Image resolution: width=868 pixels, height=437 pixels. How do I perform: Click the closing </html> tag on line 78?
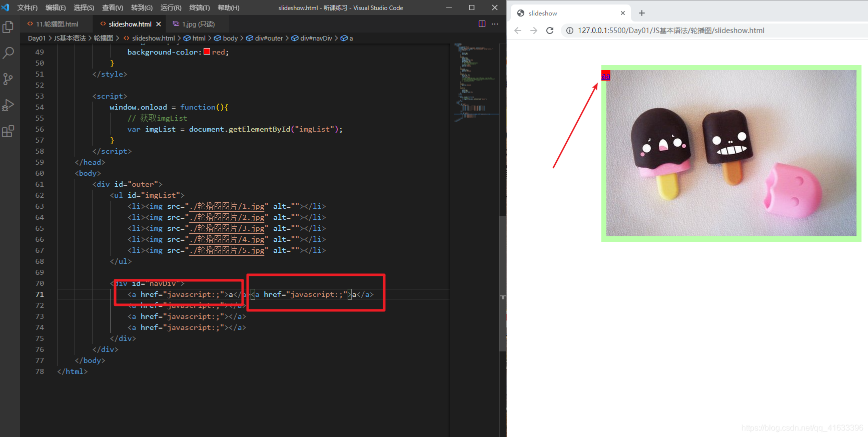click(73, 371)
